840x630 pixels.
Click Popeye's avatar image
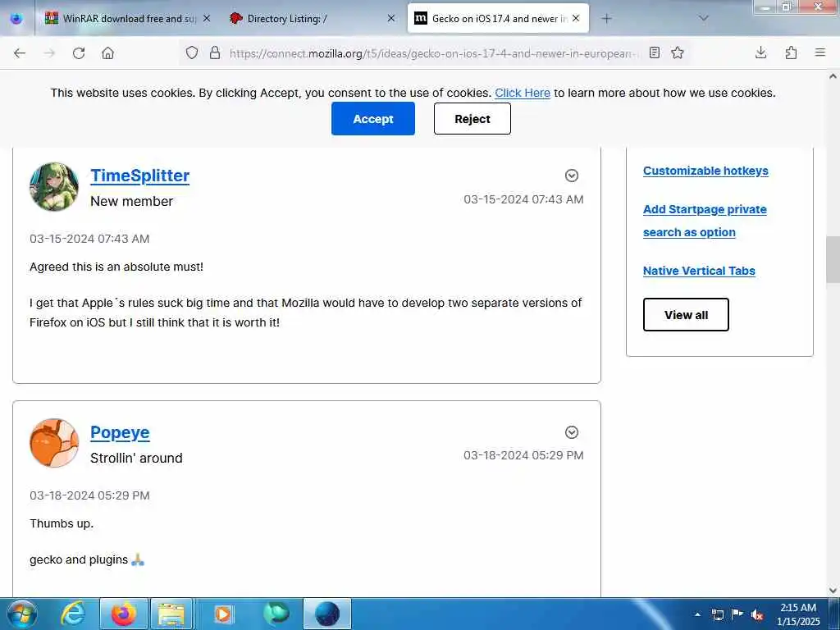(x=53, y=443)
